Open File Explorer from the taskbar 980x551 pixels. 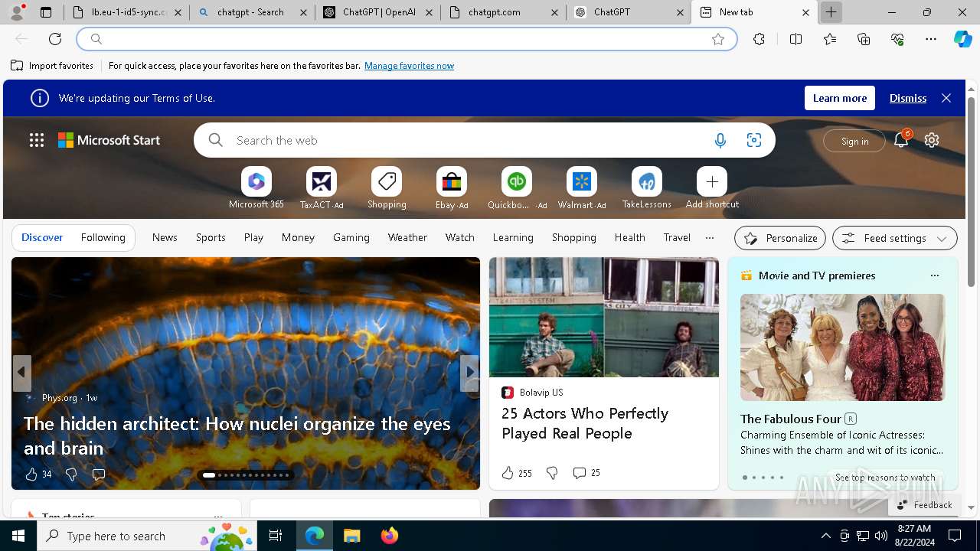point(351,536)
